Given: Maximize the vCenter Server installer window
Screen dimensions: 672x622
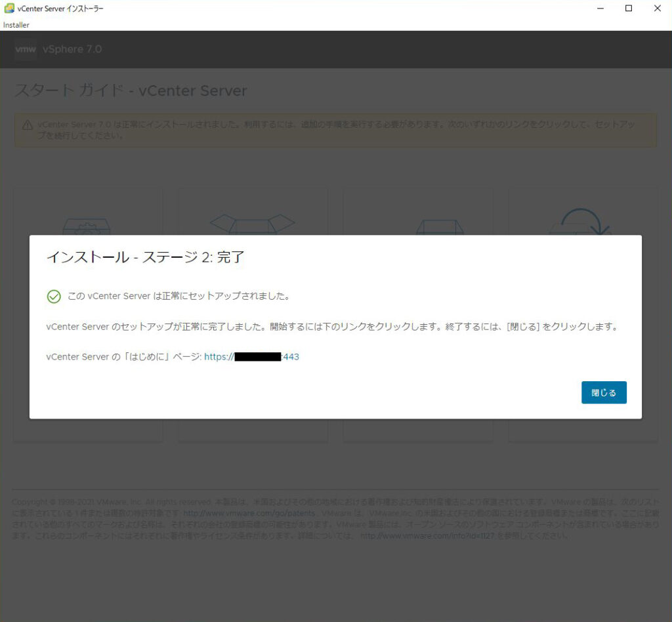Looking at the screenshot, I should 629,8.
